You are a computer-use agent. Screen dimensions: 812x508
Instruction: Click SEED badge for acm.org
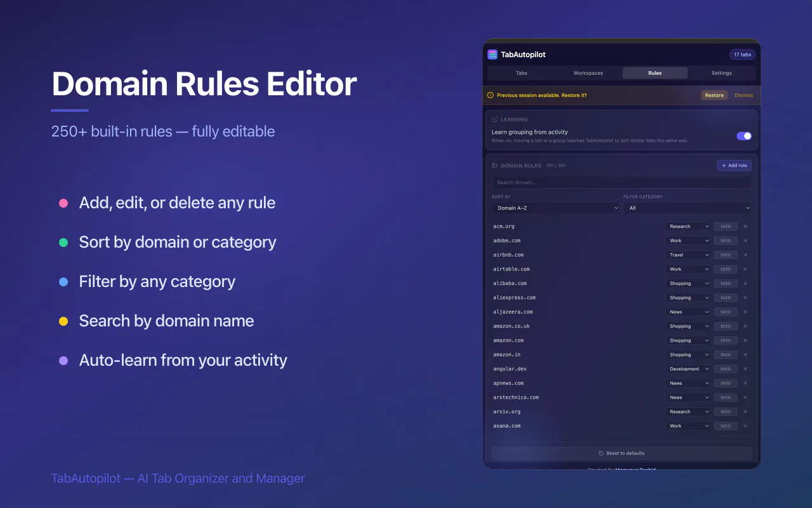pos(726,227)
